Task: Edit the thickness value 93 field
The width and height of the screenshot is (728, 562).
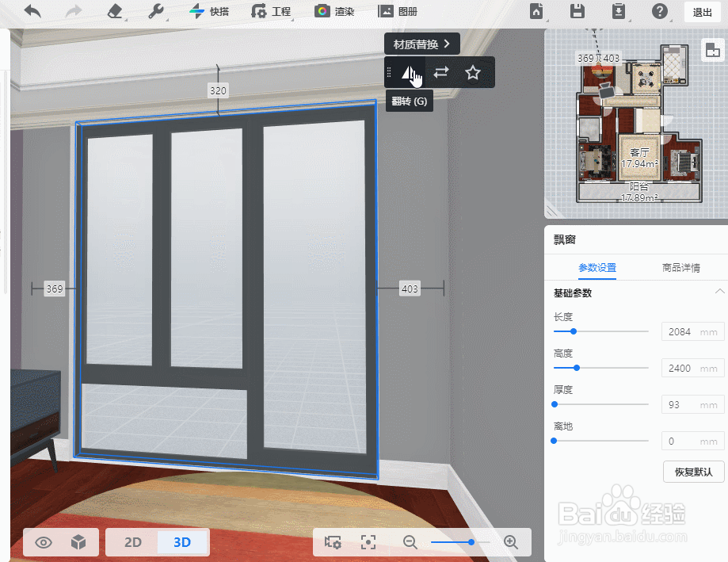Action: [x=692, y=404]
